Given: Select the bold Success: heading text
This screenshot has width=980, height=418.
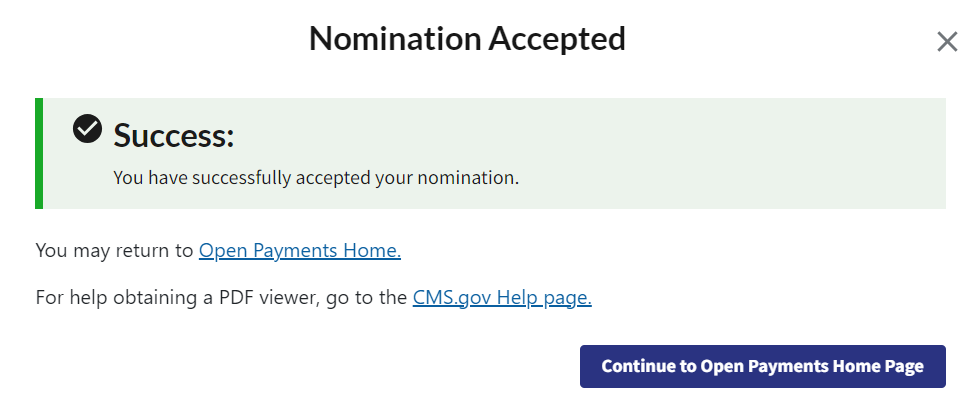Looking at the screenshot, I should click(174, 135).
